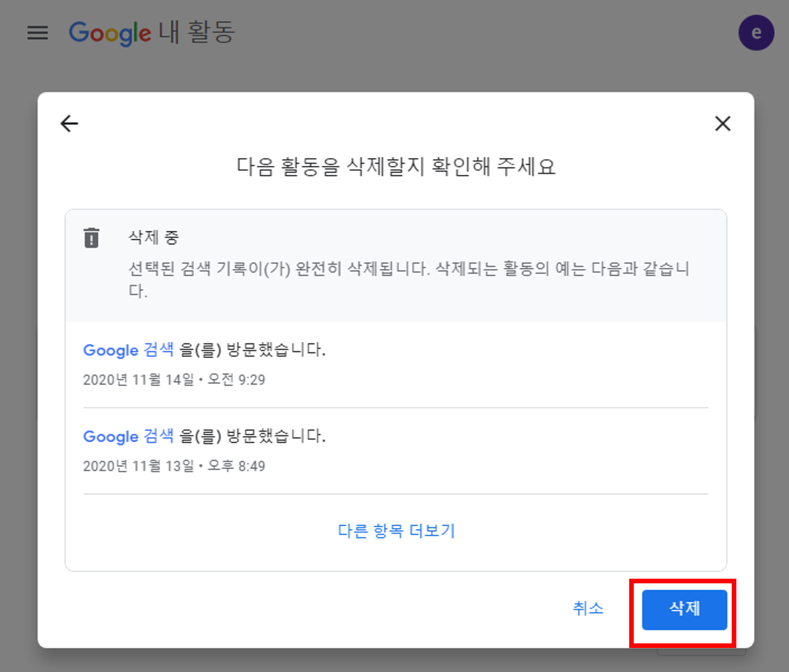The height and width of the screenshot is (672, 789).
Task: Click the description starting 선택된 검색 기록이(가)
Action: click(x=409, y=279)
